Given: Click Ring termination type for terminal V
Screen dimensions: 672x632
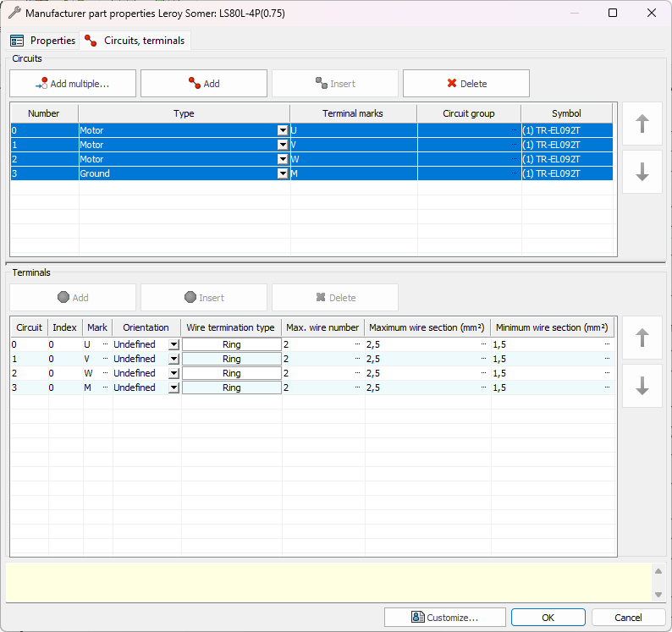Looking at the screenshot, I should coord(231,359).
